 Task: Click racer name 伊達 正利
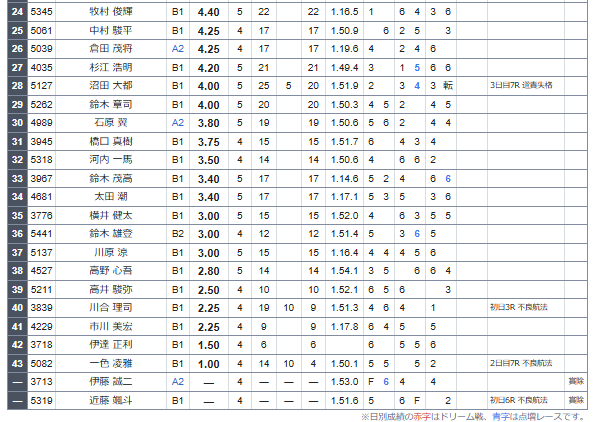[111, 345]
